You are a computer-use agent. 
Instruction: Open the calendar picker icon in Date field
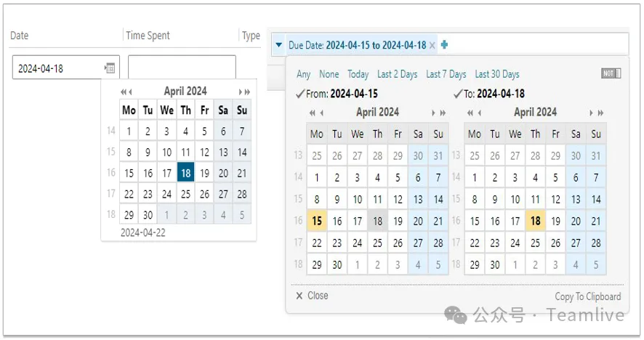coord(110,68)
